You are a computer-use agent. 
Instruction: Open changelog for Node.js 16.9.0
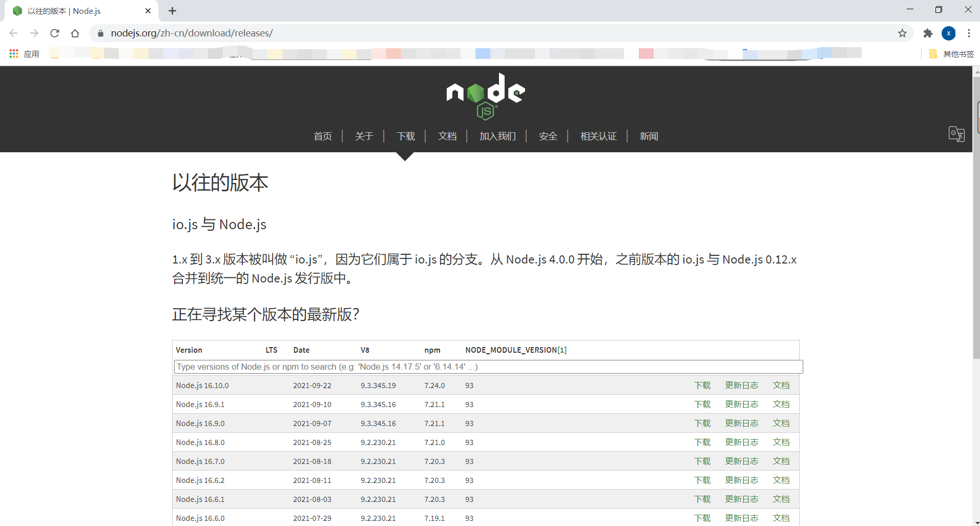tap(741, 423)
